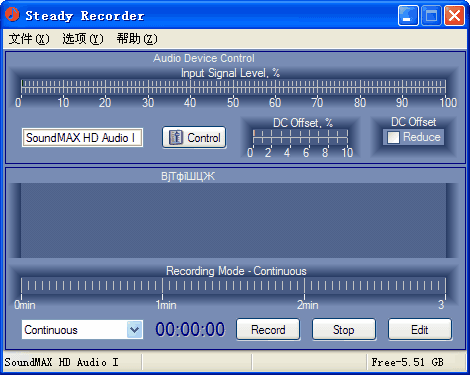Click the 2min mark on timeline
The image size is (470, 375).
pos(307,305)
